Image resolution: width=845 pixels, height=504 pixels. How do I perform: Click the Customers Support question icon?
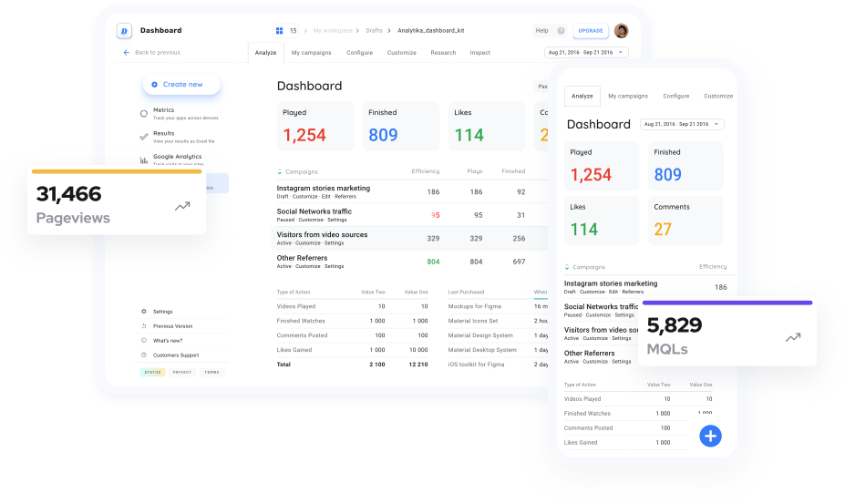pos(144,355)
